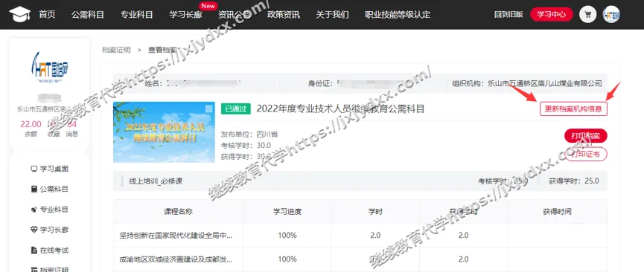Open 专业科目 in the top navigation
Viewport: 644px width, 272px height.
point(136,14)
